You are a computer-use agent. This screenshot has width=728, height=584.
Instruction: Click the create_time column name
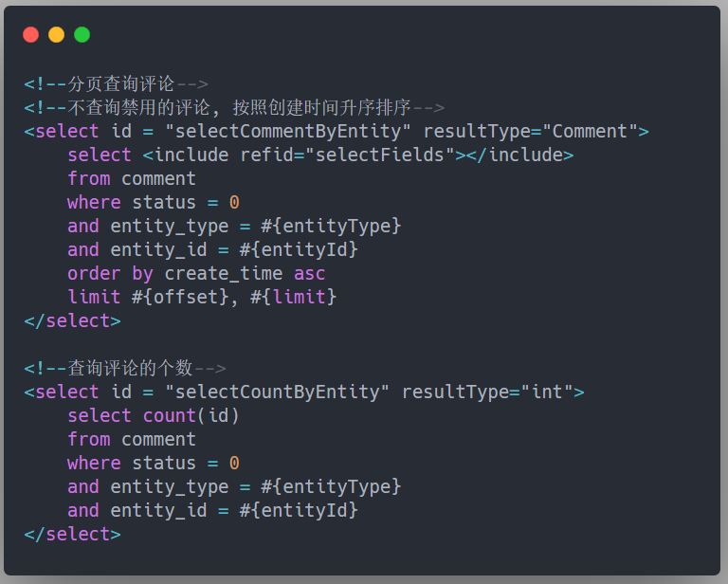224,273
